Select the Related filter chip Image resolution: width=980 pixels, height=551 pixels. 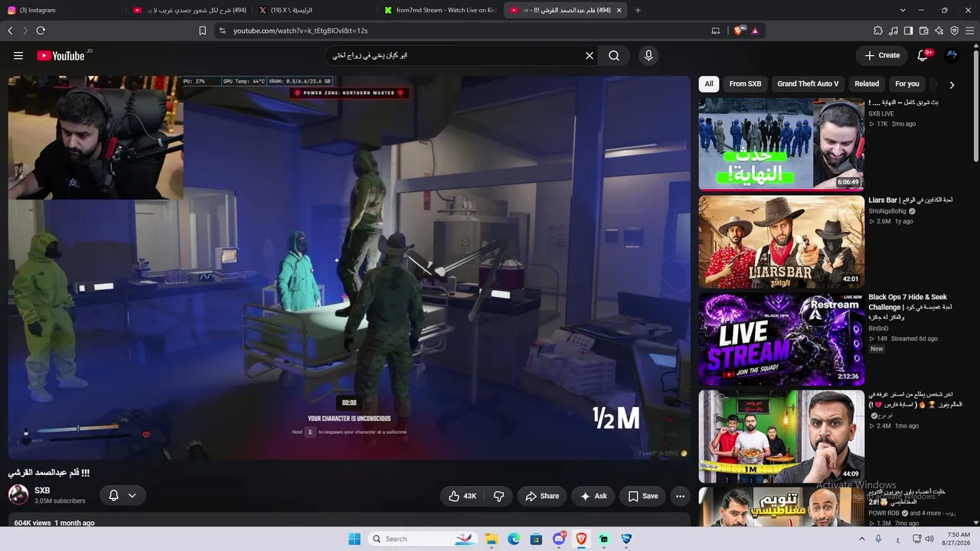[867, 84]
